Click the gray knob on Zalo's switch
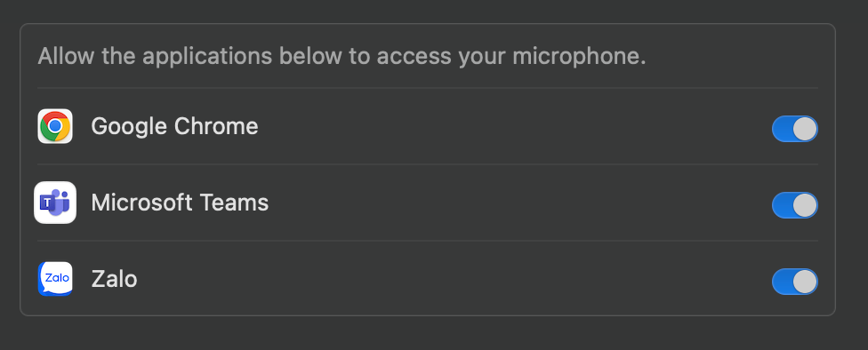Screen dimensions: 868x350 (x=804, y=282)
